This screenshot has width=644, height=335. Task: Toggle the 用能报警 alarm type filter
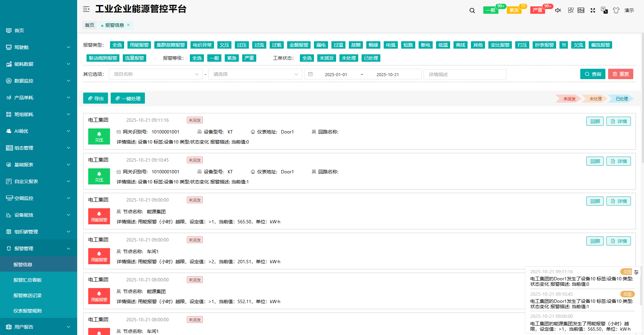139,45
